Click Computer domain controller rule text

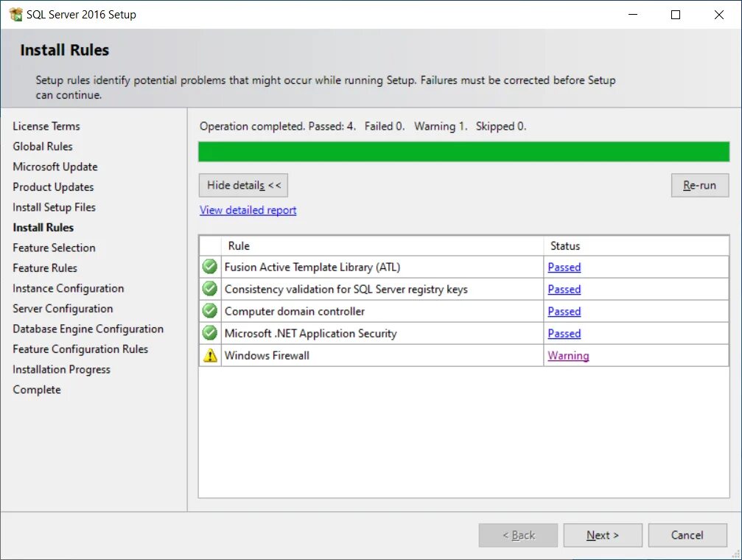click(294, 312)
